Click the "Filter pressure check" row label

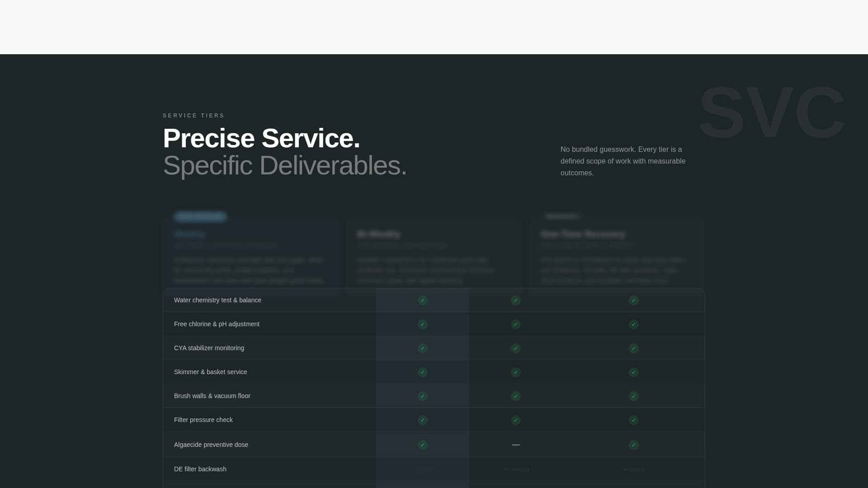point(203,420)
